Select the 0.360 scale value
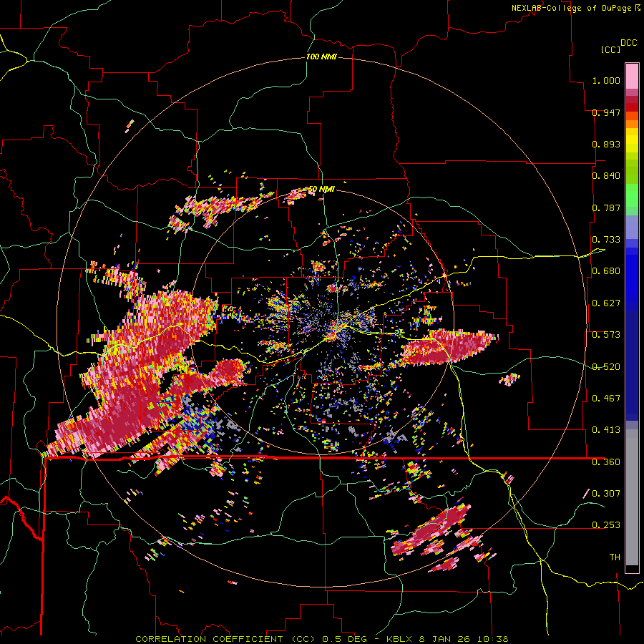The height and width of the screenshot is (644, 644). coord(606,462)
